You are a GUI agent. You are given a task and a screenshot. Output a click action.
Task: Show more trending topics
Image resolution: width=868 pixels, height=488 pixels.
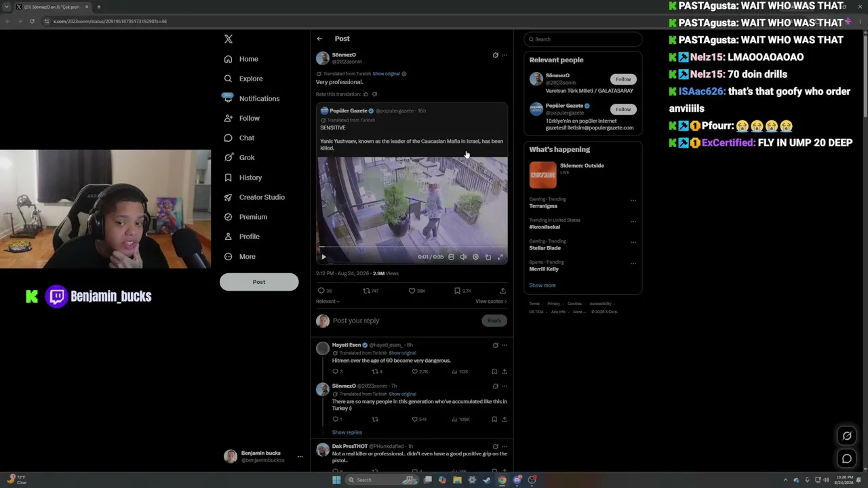[542, 285]
